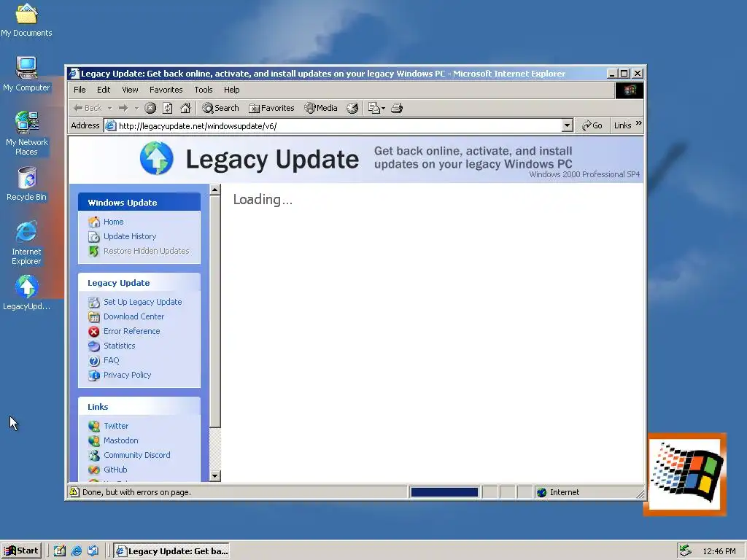Open the Mail button dropdown arrow

pos(383,109)
